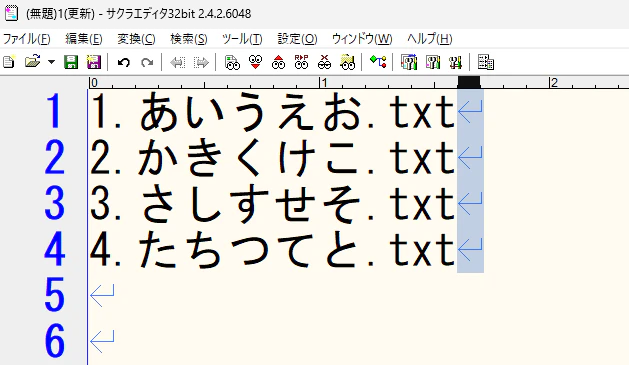Viewport: 629px width, 365px height.
Task: Select line number 1 in the gutter
Action: coord(54,111)
